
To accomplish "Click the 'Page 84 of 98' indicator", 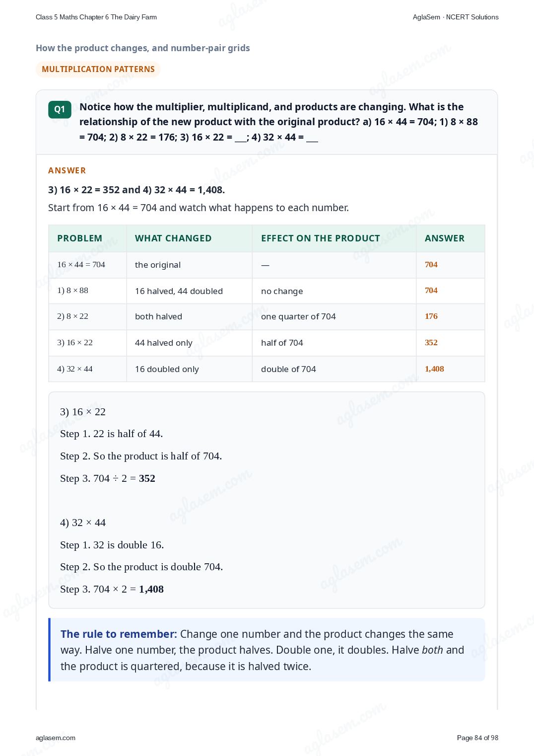I will [477, 738].
